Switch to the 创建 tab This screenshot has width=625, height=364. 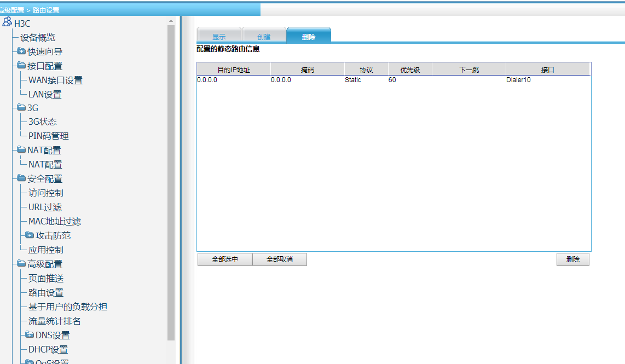pyautogui.click(x=264, y=35)
